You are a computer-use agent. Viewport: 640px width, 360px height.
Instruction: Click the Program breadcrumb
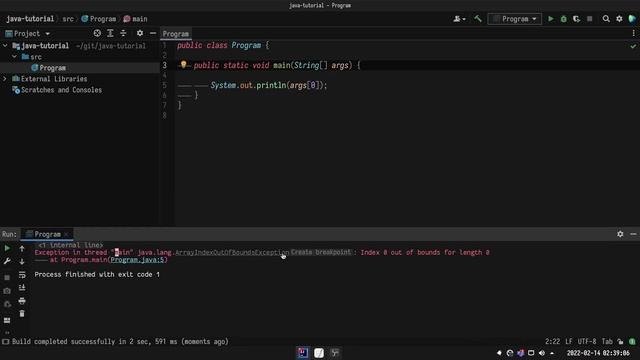pyautogui.click(x=99, y=19)
